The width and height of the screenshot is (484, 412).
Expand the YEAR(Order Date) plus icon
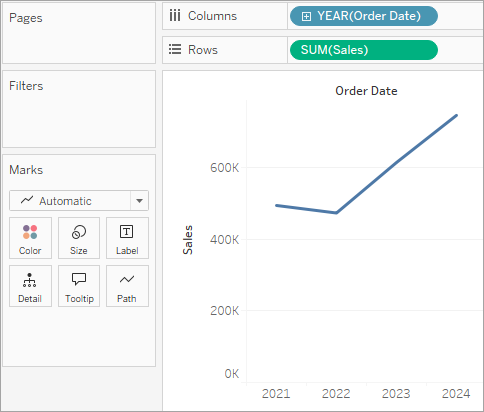[306, 16]
